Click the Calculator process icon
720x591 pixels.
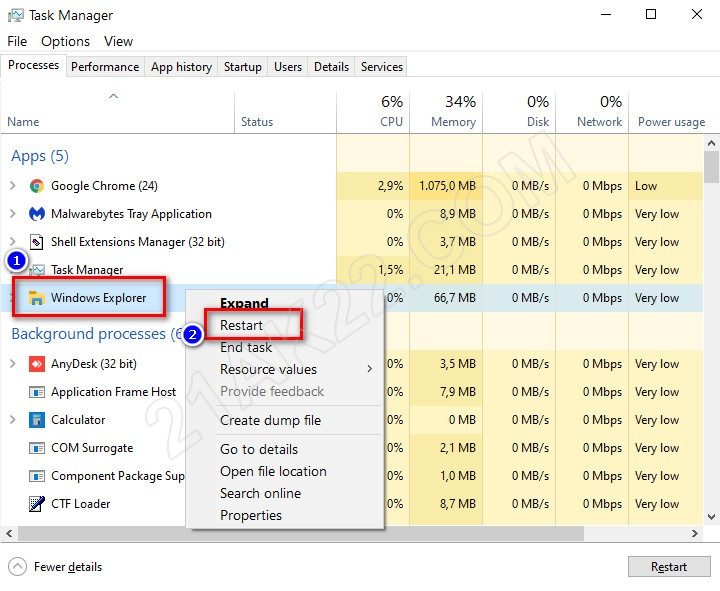point(37,420)
